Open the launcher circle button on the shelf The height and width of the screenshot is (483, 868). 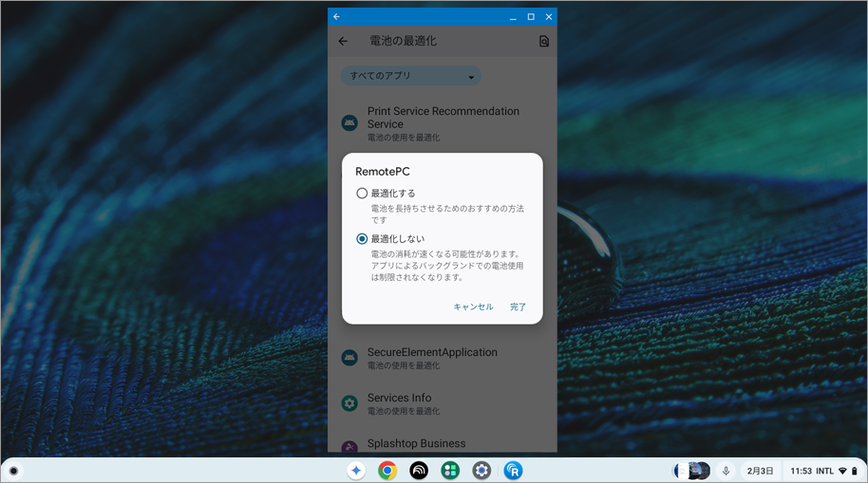tap(14, 471)
